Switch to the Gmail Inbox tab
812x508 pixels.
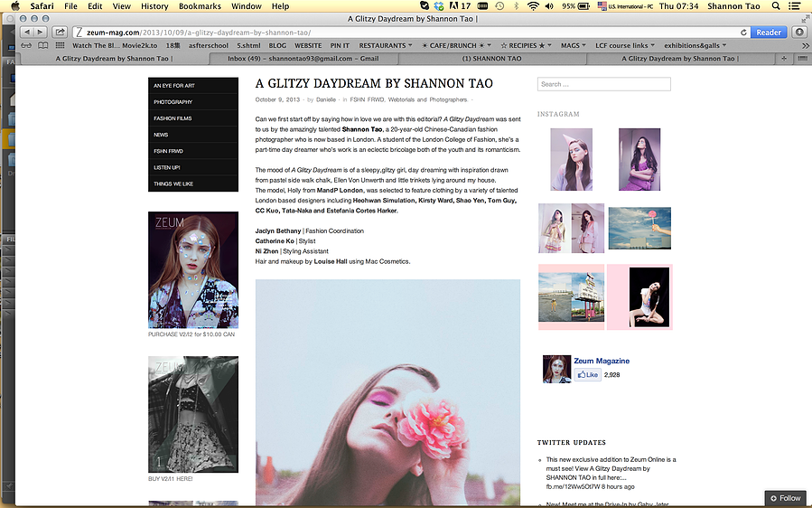(x=303, y=59)
